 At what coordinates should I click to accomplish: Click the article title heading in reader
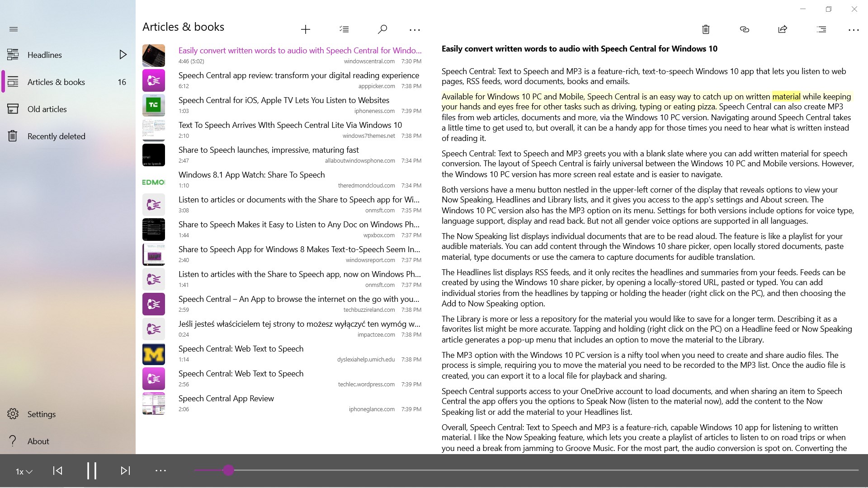tap(580, 49)
